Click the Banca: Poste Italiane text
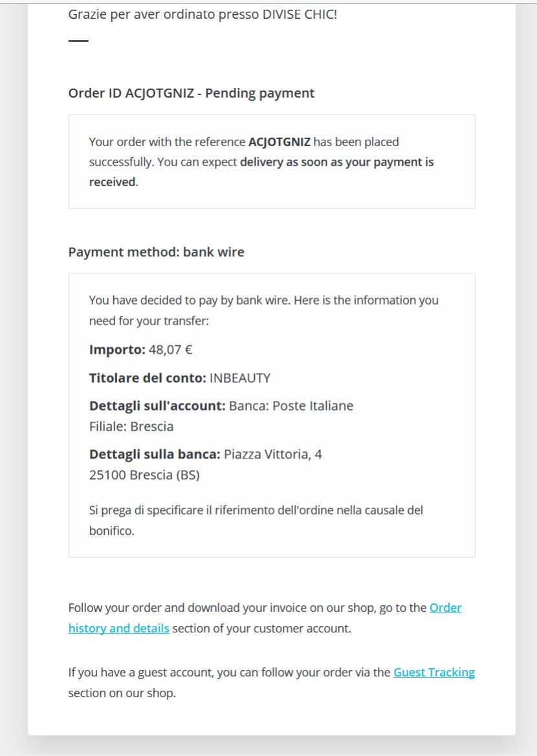The width and height of the screenshot is (537, 756). click(x=291, y=406)
